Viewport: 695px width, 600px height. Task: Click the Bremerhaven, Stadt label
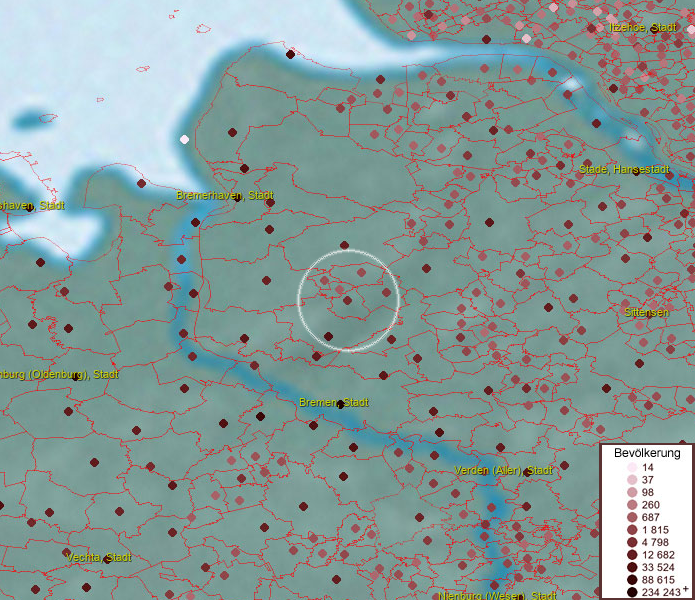pyautogui.click(x=225, y=195)
